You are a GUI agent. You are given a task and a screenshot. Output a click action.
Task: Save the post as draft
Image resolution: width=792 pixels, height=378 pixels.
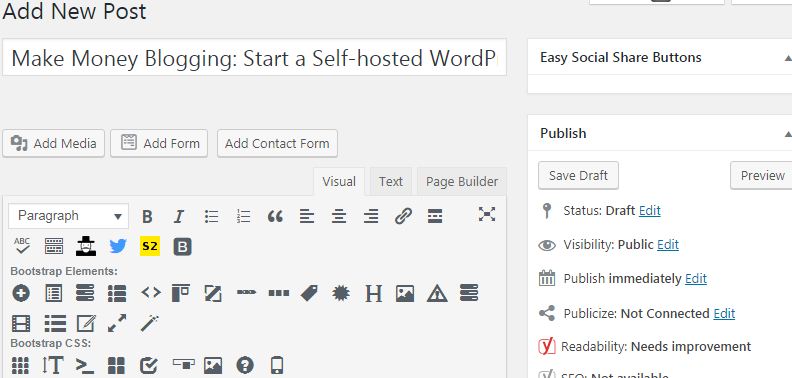coord(578,175)
